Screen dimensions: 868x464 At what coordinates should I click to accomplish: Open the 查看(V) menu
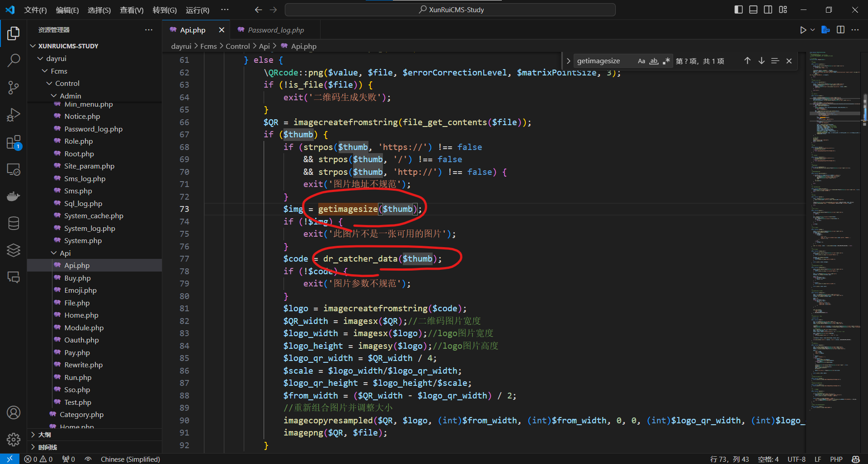click(132, 10)
